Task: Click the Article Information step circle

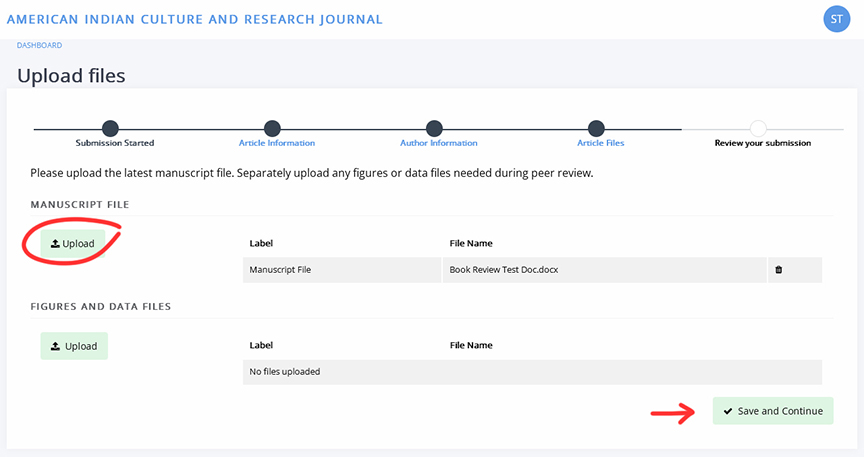Action: tap(272, 129)
